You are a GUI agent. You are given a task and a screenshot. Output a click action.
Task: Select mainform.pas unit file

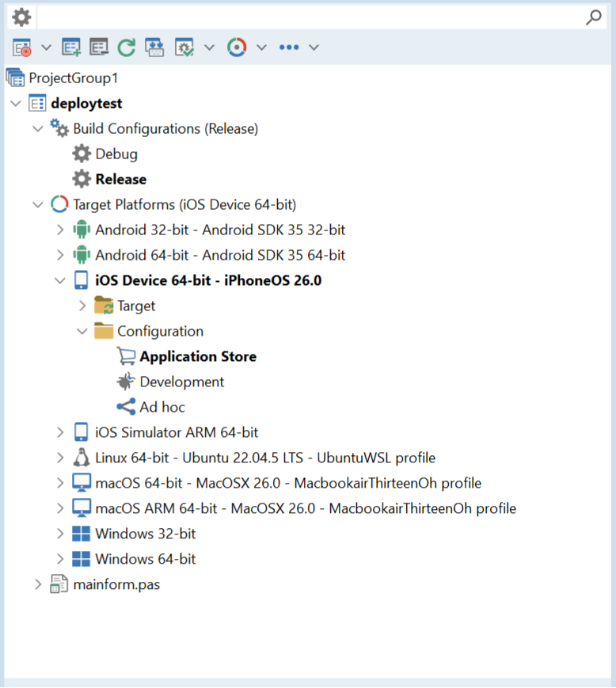(116, 585)
